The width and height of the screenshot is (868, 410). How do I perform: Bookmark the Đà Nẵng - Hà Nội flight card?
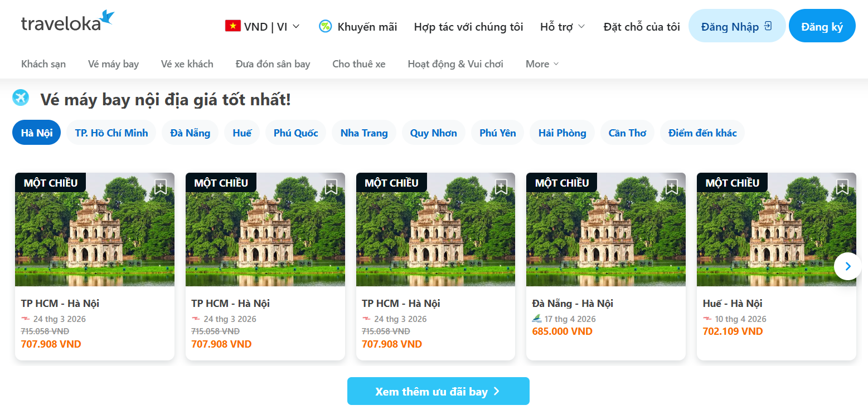672,186
